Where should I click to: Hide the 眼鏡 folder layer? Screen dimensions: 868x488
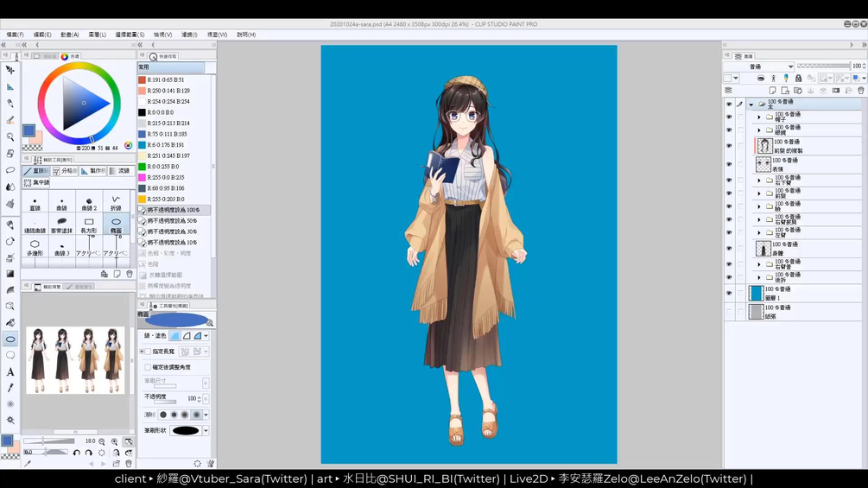(x=729, y=130)
